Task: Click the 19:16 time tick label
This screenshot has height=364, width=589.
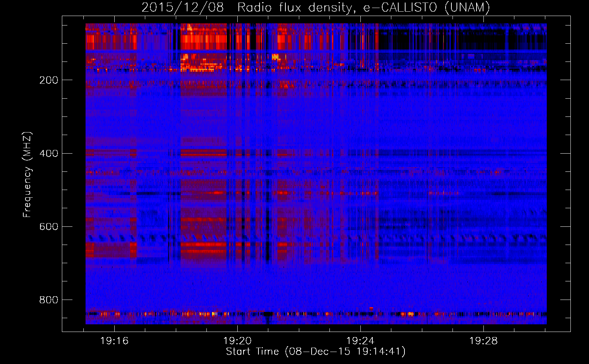Action: click(115, 341)
